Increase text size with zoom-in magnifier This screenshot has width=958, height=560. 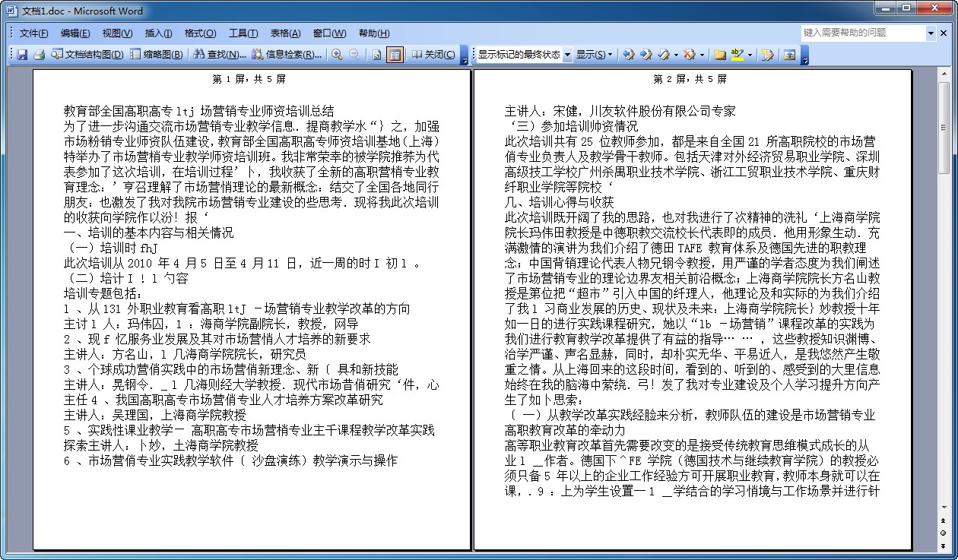337,55
